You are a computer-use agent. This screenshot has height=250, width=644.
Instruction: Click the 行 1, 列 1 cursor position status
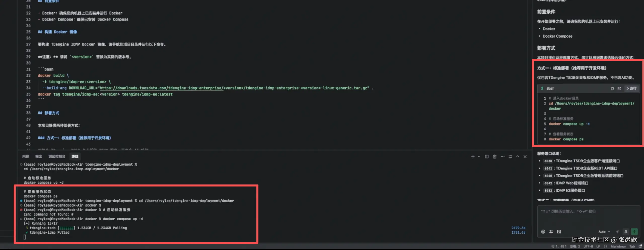pos(559,246)
